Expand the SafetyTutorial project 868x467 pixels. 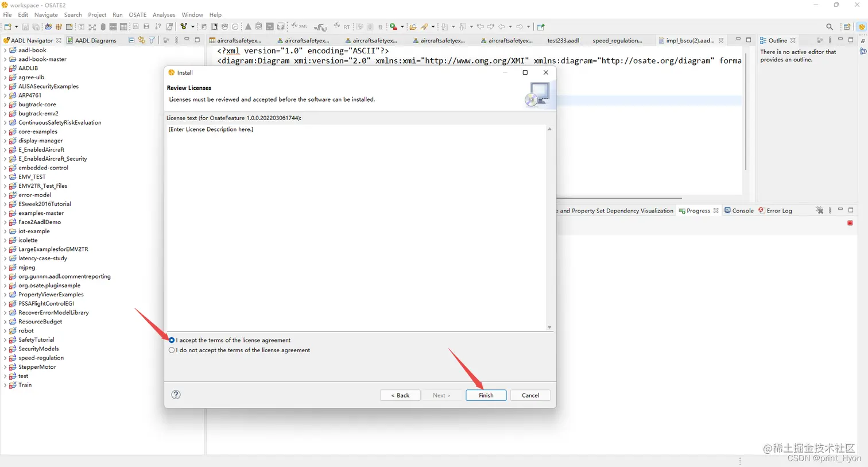point(5,339)
